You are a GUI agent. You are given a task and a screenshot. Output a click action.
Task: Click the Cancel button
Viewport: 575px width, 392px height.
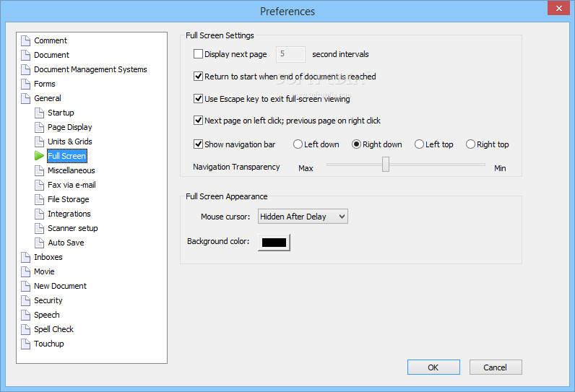click(x=496, y=367)
